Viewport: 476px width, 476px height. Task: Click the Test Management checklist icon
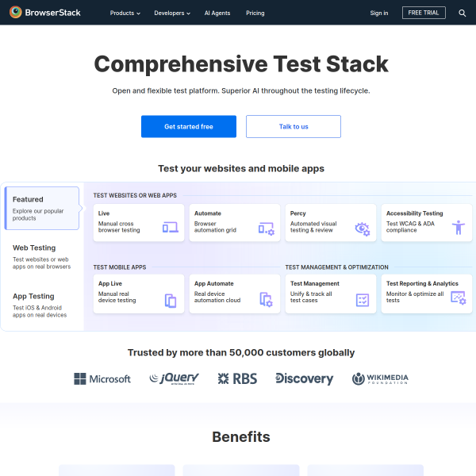pyautogui.click(x=363, y=300)
